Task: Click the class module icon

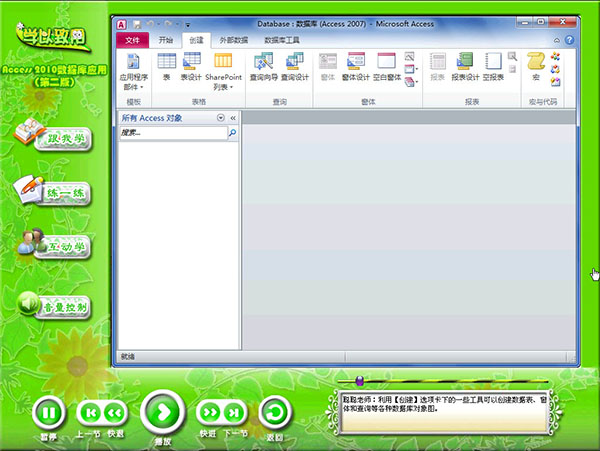Action: pos(555,69)
